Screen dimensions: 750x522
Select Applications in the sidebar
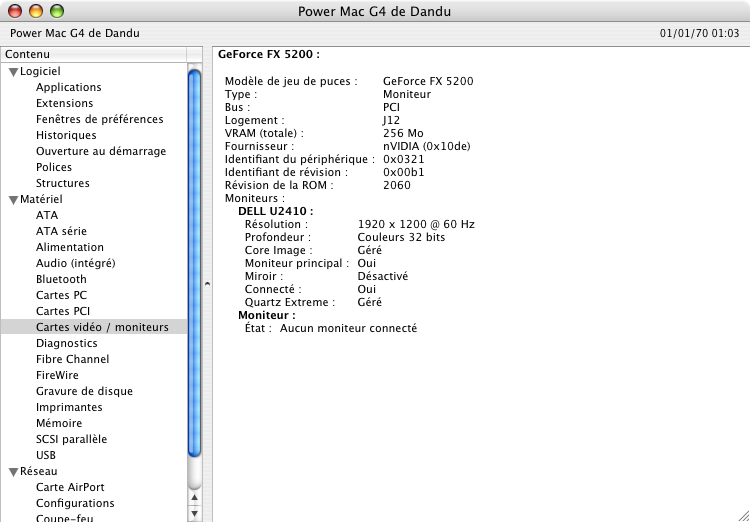[x=68, y=87]
